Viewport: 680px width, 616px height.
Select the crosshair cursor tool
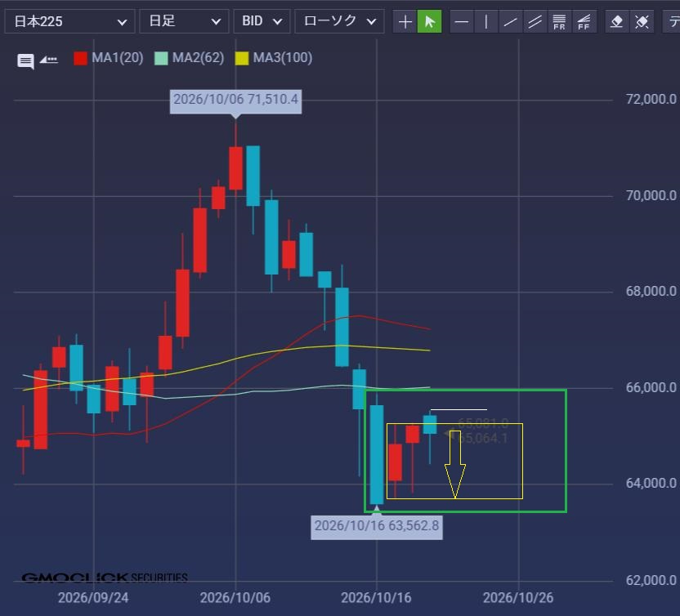click(x=405, y=21)
